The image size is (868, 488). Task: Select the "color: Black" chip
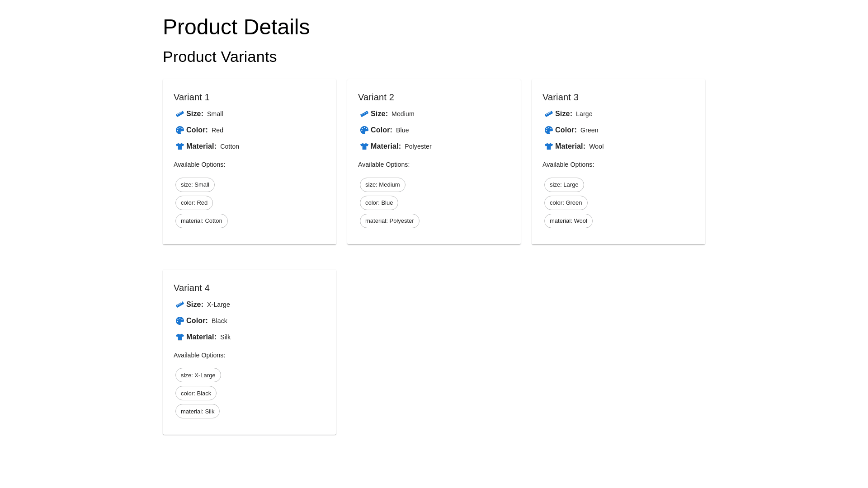click(196, 394)
